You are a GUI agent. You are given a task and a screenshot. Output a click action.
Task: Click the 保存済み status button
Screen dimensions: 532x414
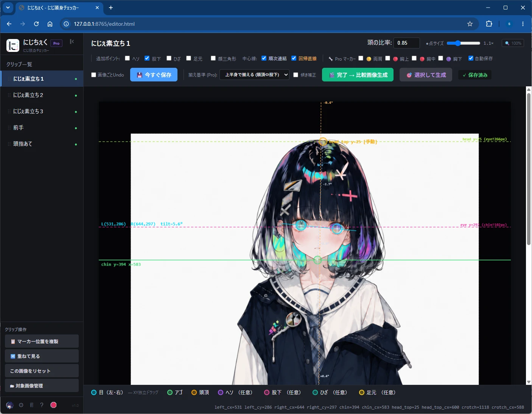(474, 75)
